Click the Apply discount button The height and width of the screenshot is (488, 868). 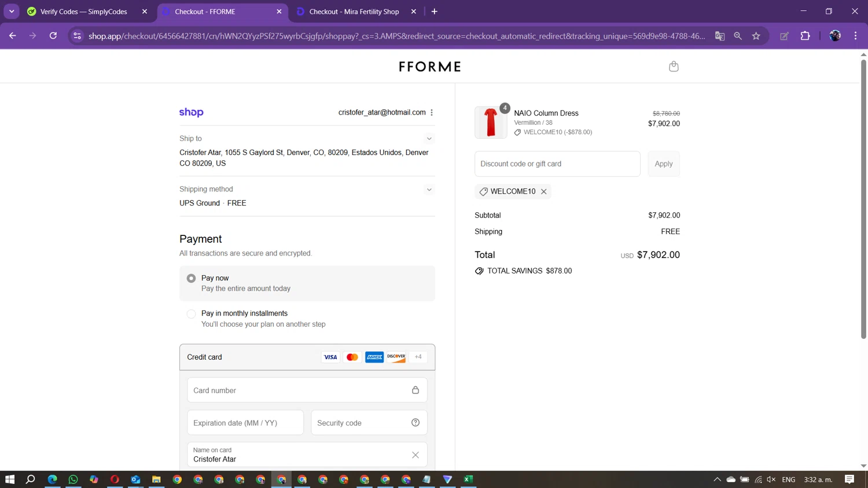click(664, 164)
